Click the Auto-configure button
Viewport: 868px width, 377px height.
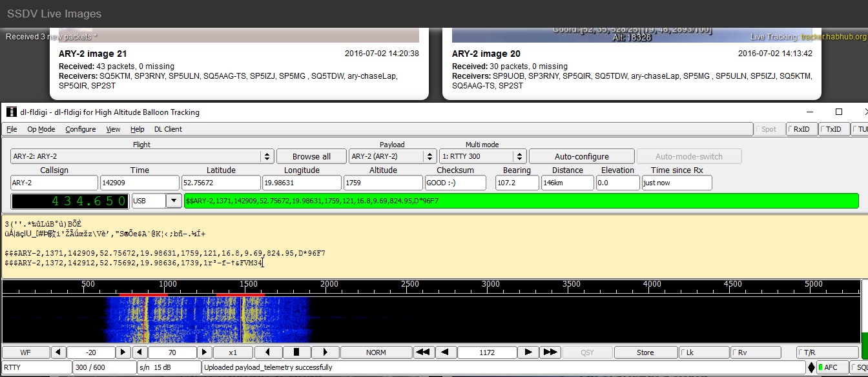[581, 156]
